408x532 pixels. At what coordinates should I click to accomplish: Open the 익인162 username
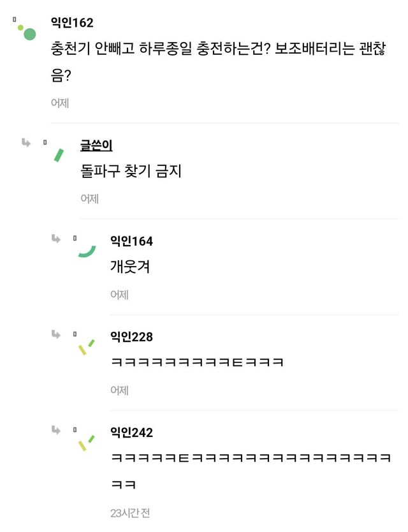click(x=72, y=23)
